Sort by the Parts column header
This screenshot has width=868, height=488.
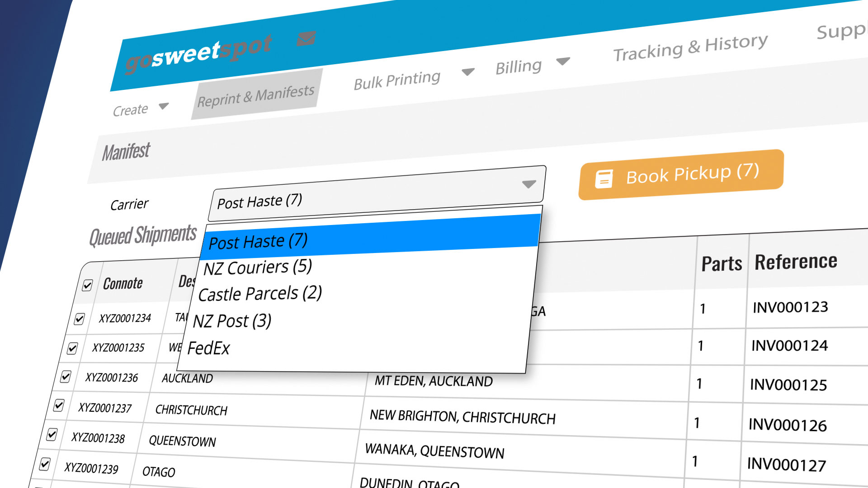(x=722, y=264)
